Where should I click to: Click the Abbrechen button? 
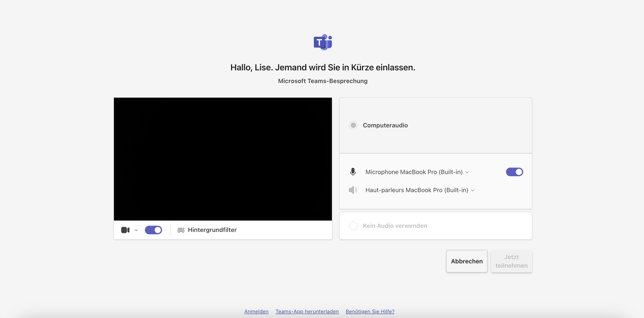tap(466, 261)
